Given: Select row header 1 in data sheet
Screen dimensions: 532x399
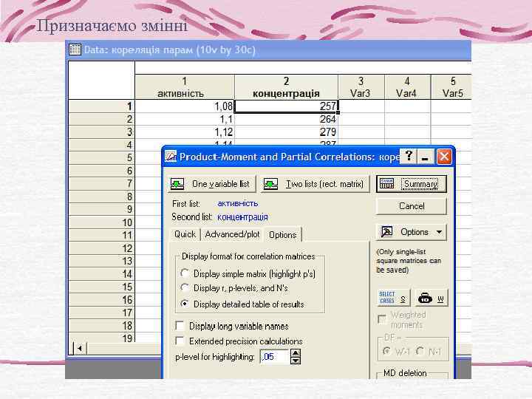Looking at the screenshot, I should point(102,106).
